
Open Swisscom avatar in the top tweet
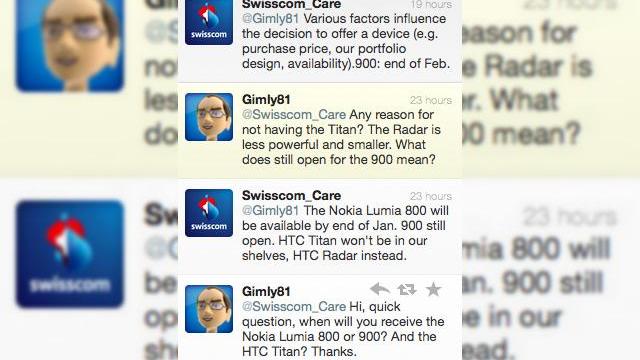[x=209, y=21]
